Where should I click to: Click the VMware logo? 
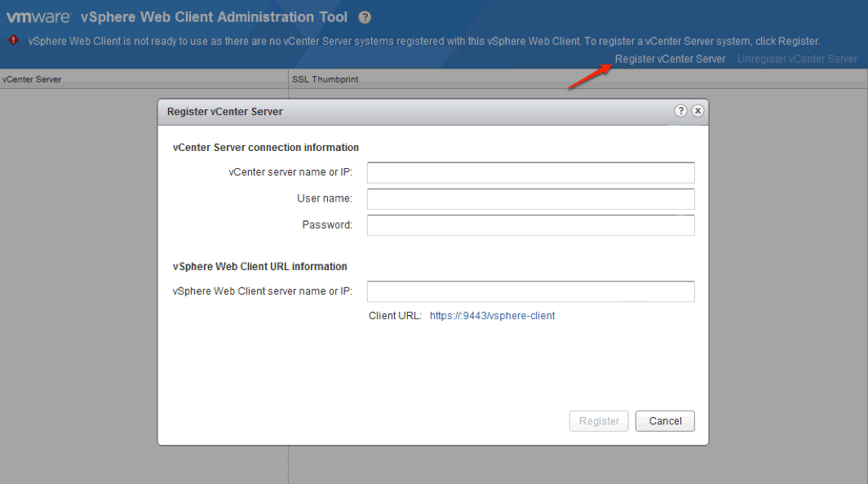(39, 17)
